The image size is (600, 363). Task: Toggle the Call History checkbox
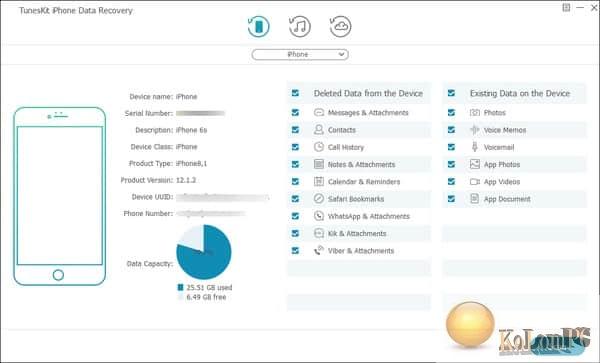[295, 147]
